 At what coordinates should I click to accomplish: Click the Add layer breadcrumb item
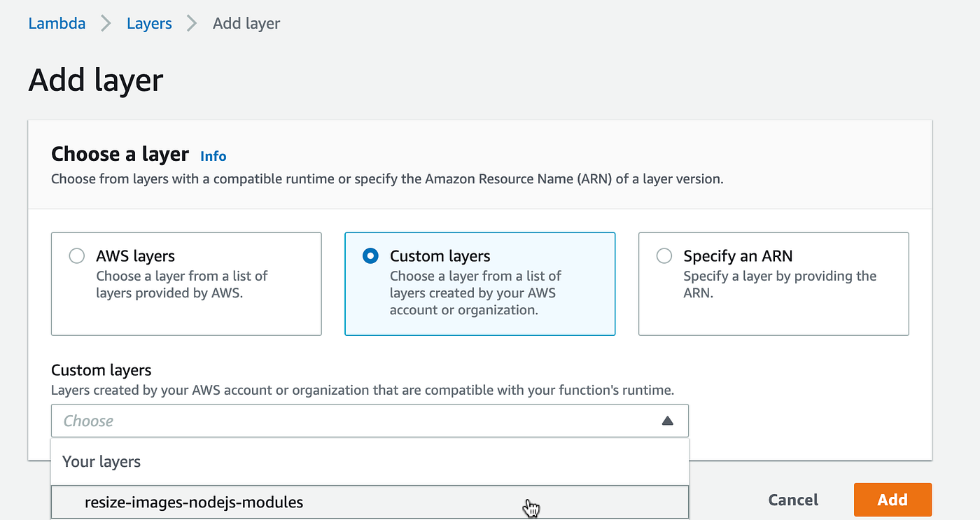[246, 23]
